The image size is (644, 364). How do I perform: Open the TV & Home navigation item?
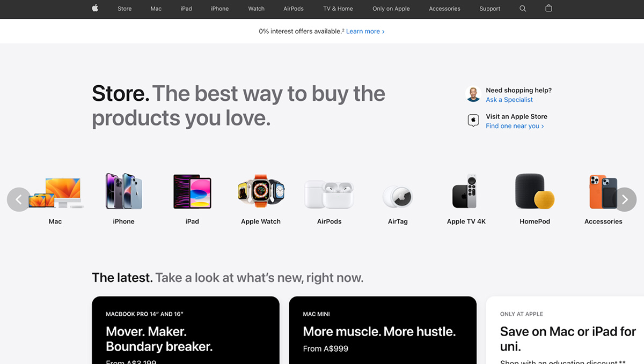click(338, 9)
